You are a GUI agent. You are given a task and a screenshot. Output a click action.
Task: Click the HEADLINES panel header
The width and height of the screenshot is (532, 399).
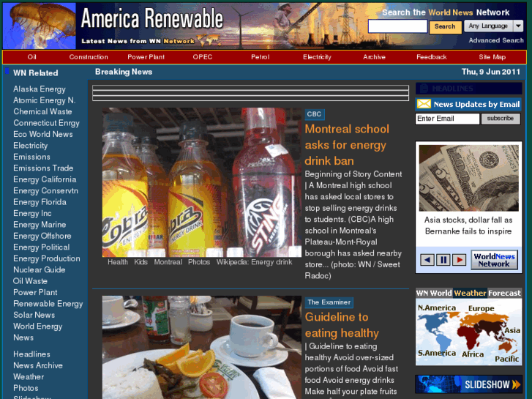click(x=468, y=89)
